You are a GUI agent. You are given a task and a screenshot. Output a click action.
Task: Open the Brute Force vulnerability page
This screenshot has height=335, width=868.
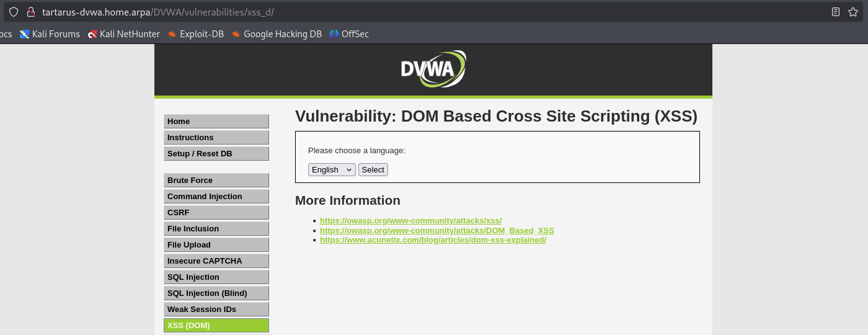tap(216, 181)
